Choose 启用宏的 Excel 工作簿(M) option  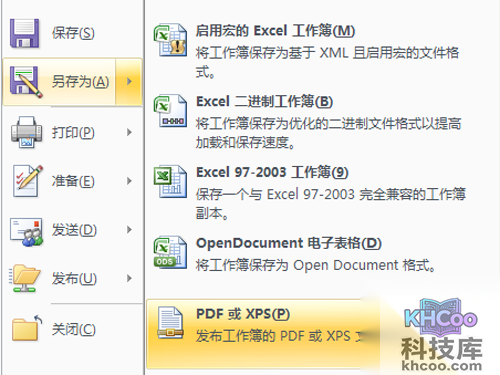coord(275,31)
